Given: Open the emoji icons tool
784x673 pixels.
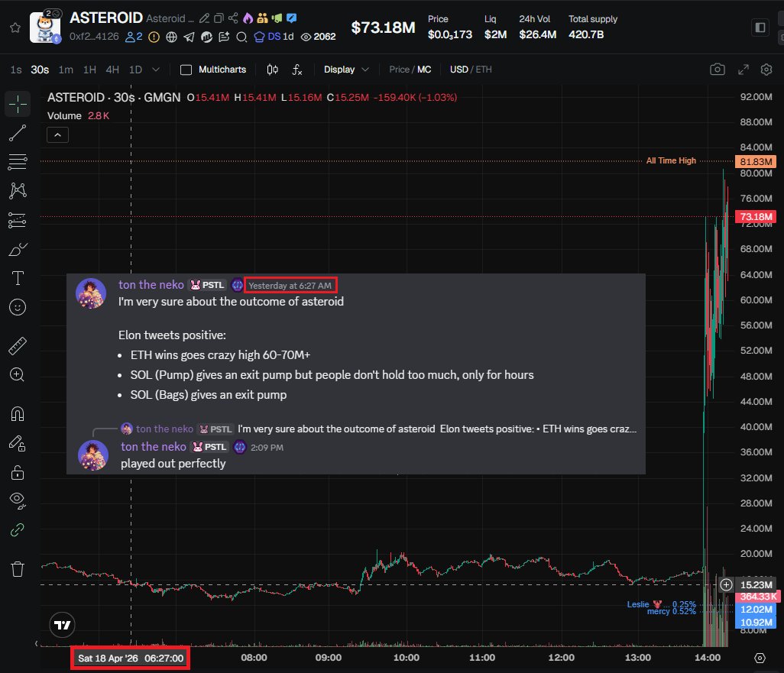Looking at the screenshot, I should click(18, 307).
